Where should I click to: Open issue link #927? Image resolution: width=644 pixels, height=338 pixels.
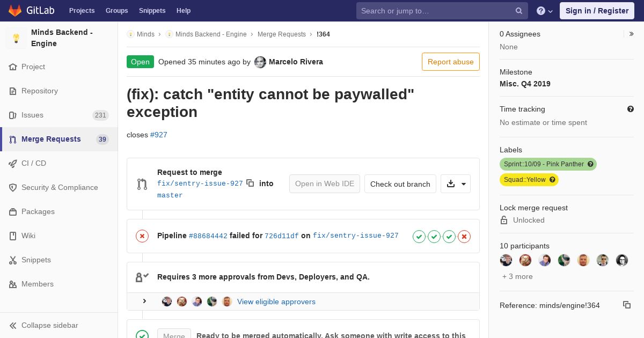(x=159, y=135)
